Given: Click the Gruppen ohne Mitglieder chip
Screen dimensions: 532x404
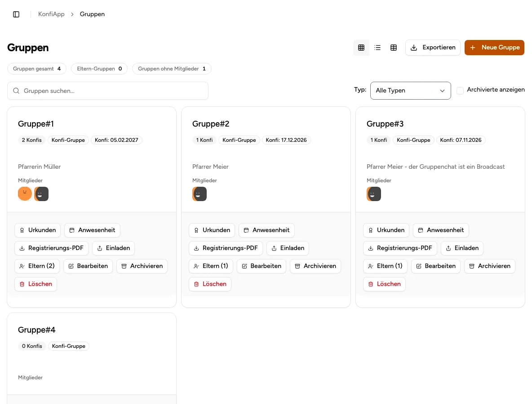Looking at the screenshot, I should pyautogui.click(x=172, y=69).
